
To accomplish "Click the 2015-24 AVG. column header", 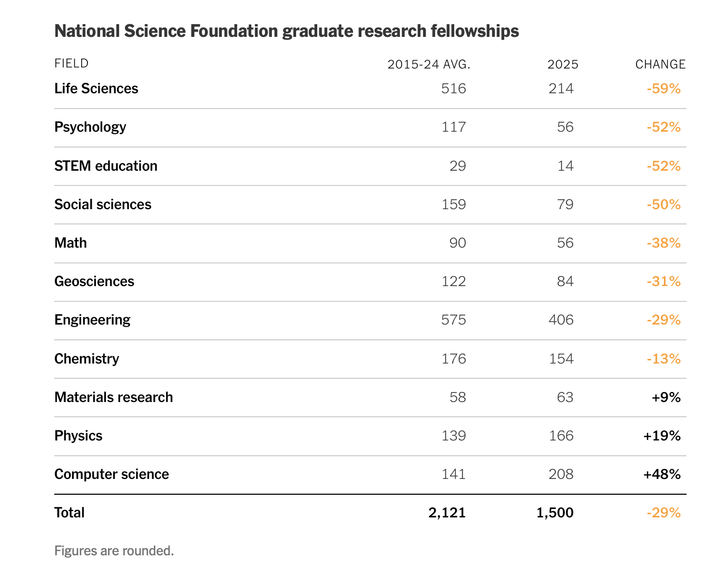I will 428,64.
